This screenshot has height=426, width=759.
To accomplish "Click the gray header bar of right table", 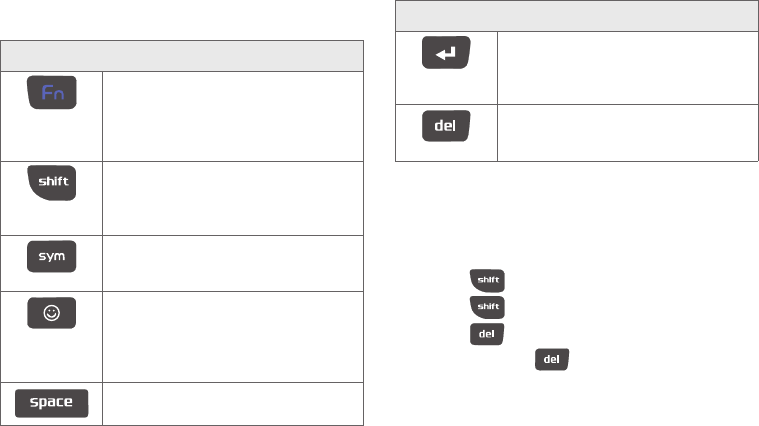I will click(x=577, y=16).
